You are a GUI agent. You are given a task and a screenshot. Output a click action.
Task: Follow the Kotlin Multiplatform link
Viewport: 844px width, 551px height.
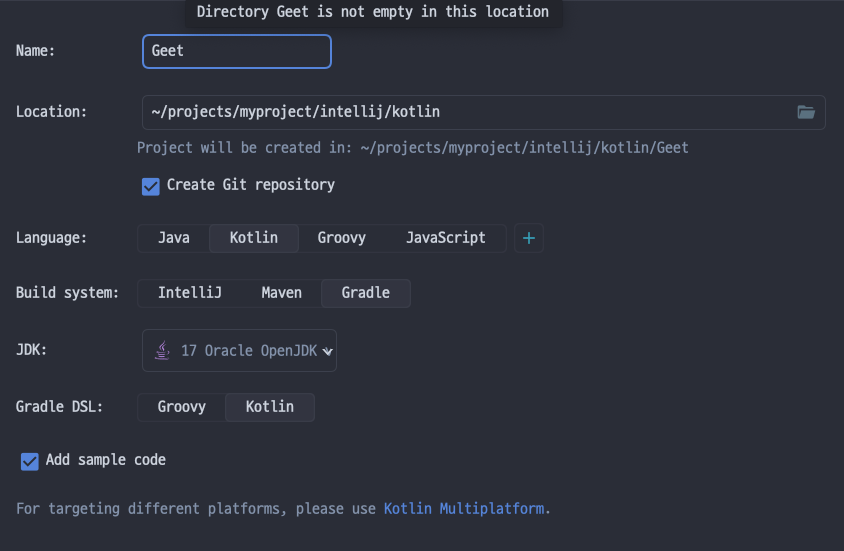[x=463, y=508]
